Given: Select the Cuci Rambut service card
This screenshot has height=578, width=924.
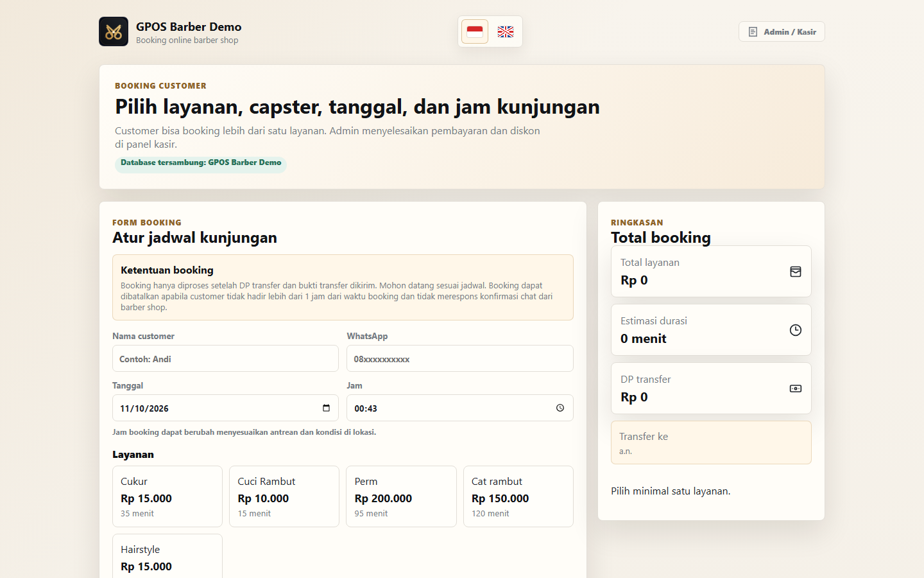Looking at the screenshot, I should (284, 496).
